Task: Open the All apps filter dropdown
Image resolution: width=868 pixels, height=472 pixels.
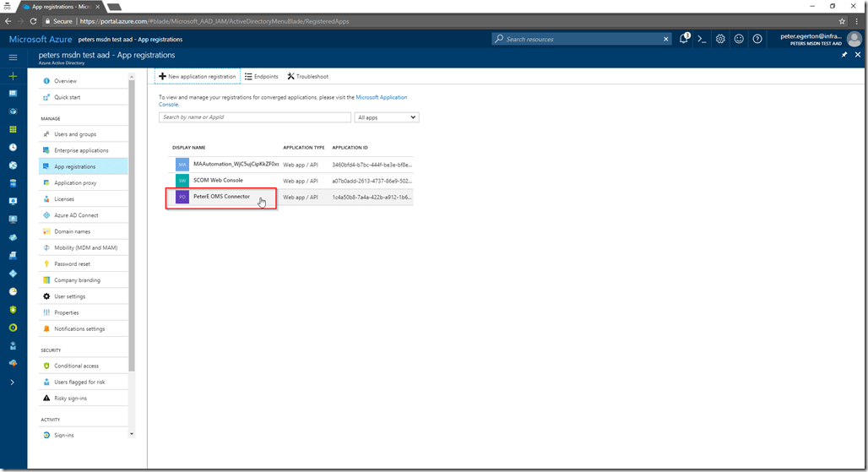Action: tap(387, 117)
